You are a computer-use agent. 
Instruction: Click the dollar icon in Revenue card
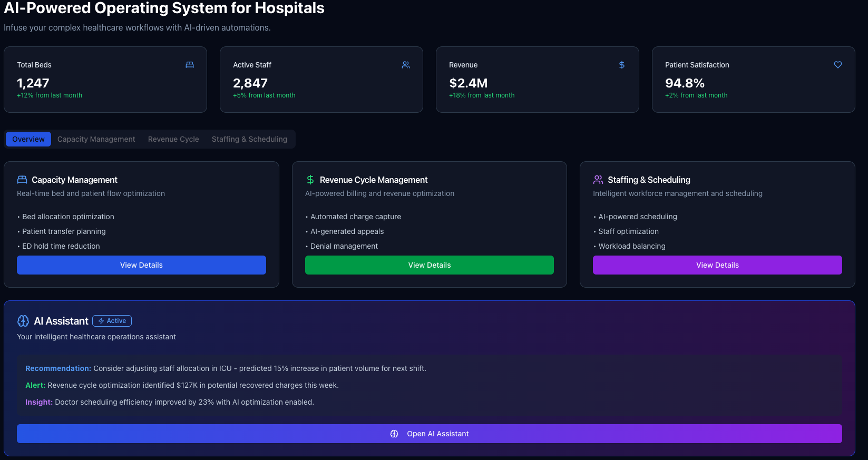(622, 65)
